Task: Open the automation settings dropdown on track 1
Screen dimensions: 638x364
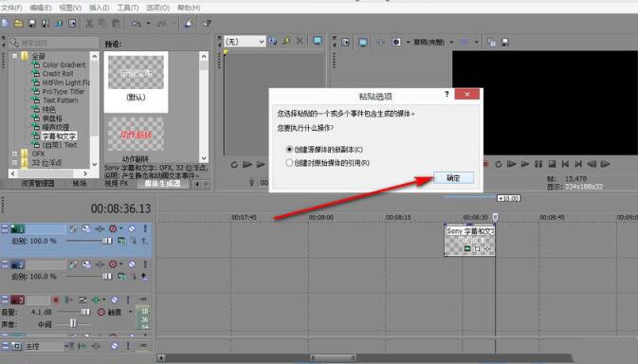Action: (121, 228)
